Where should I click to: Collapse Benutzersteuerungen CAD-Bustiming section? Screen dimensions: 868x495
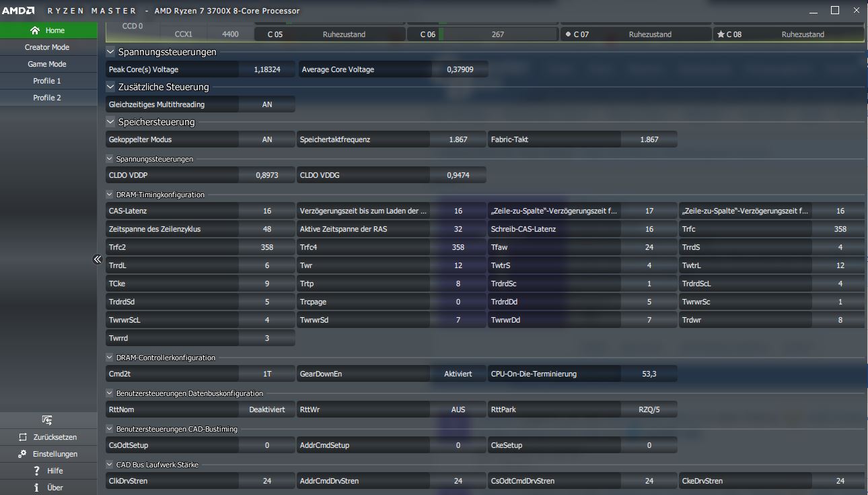[110, 429]
